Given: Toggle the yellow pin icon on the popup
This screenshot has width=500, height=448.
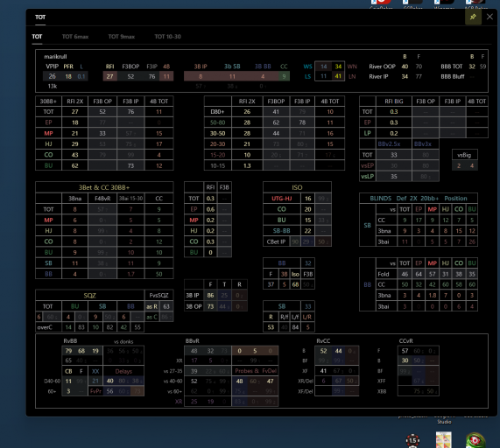Looking at the screenshot, I should (x=473, y=17).
